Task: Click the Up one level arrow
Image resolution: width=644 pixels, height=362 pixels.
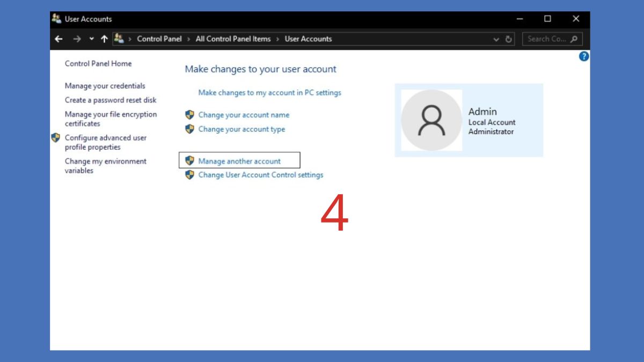Action: 104,39
